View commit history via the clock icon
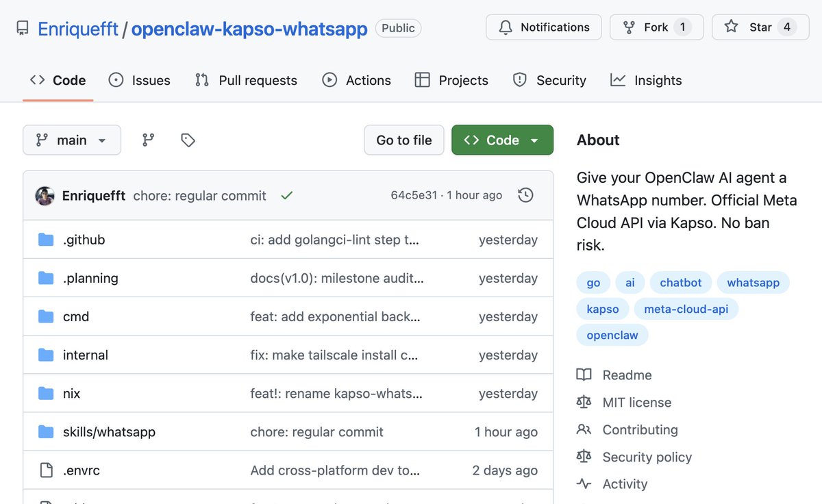 pos(525,195)
